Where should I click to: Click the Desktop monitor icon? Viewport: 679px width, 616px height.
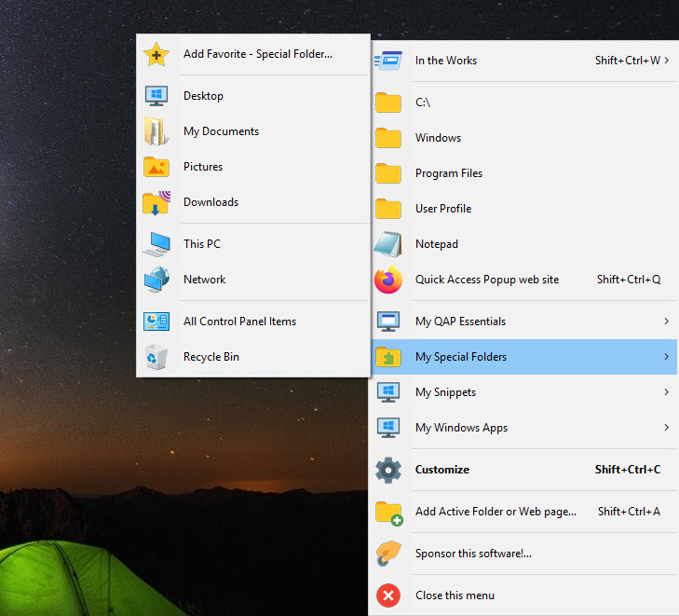pos(156,96)
